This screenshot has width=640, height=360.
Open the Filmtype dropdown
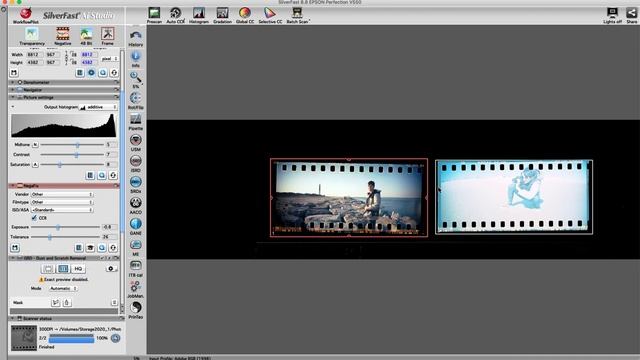pyautogui.click(x=62, y=202)
